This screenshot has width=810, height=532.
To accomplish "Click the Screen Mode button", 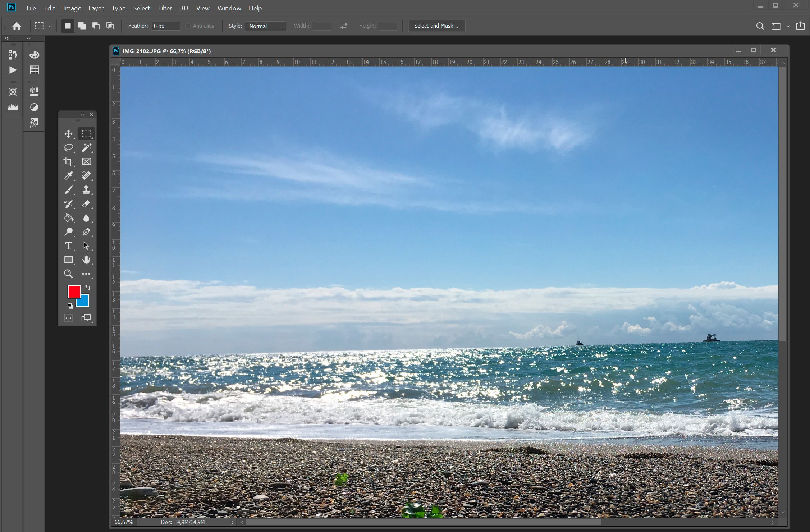I will click(86, 318).
